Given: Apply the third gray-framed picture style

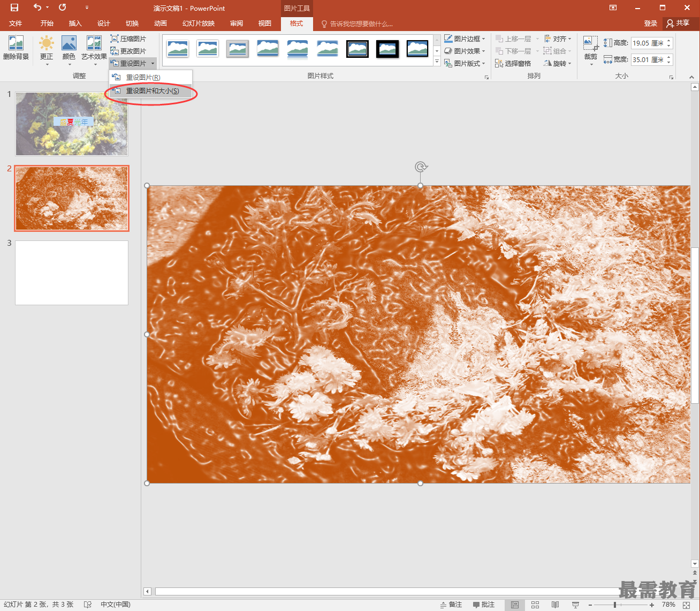Looking at the screenshot, I should [x=238, y=49].
